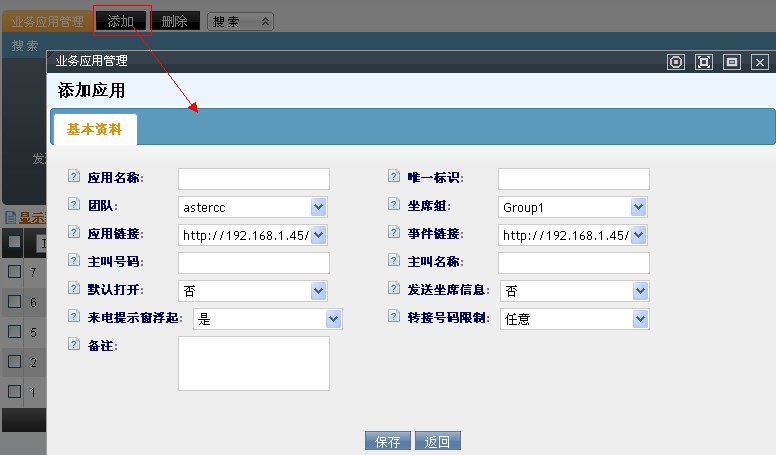Viewport: 776px width, 455px height.
Task: Tick the checkbox for row 7
Action: coord(14,272)
